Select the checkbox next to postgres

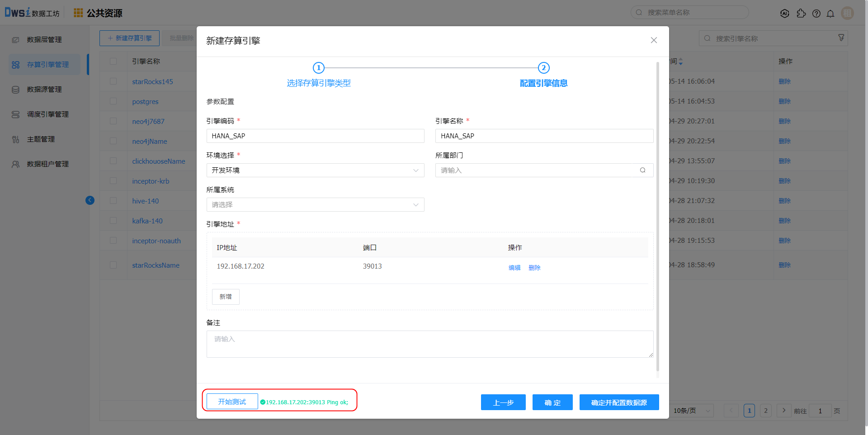pyautogui.click(x=113, y=101)
